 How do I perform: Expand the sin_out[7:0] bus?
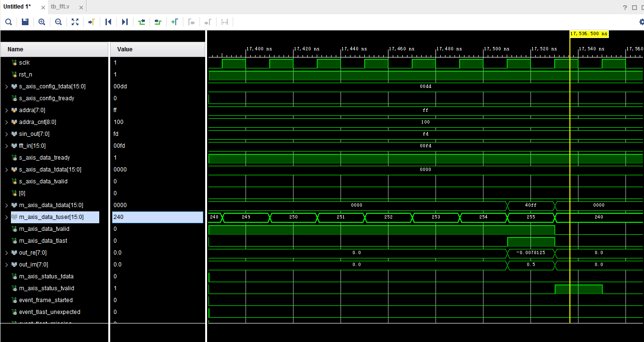click(6, 134)
